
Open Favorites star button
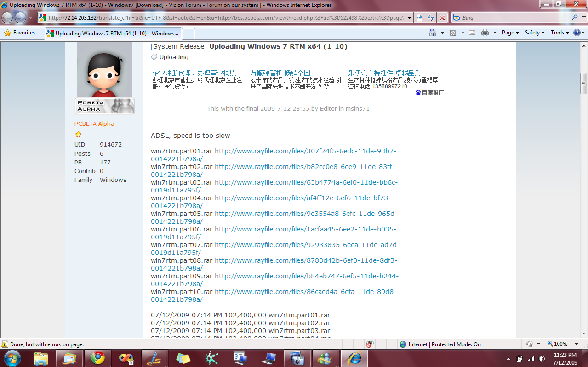point(20,33)
